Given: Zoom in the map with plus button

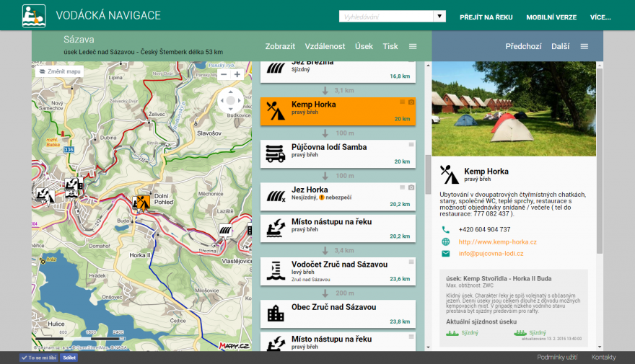Looking at the screenshot, I should [x=237, y=74].
